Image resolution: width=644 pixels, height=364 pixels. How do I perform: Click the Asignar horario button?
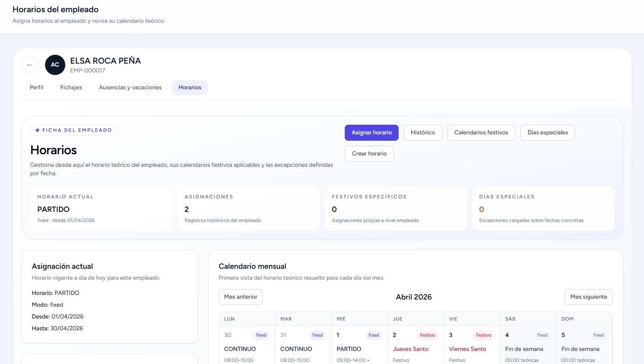tap(372, 133)
